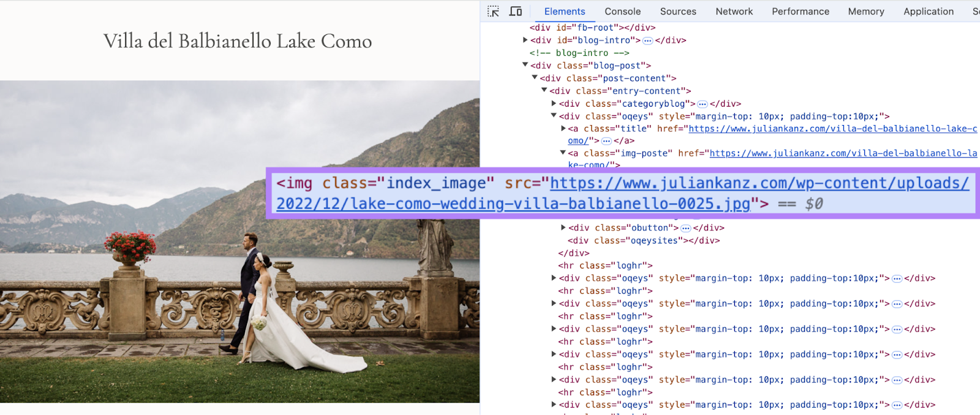The height and width of the screenshot is (415, 980).
Task: Select the div id="fb-root" line
Action: pos(592,28)
